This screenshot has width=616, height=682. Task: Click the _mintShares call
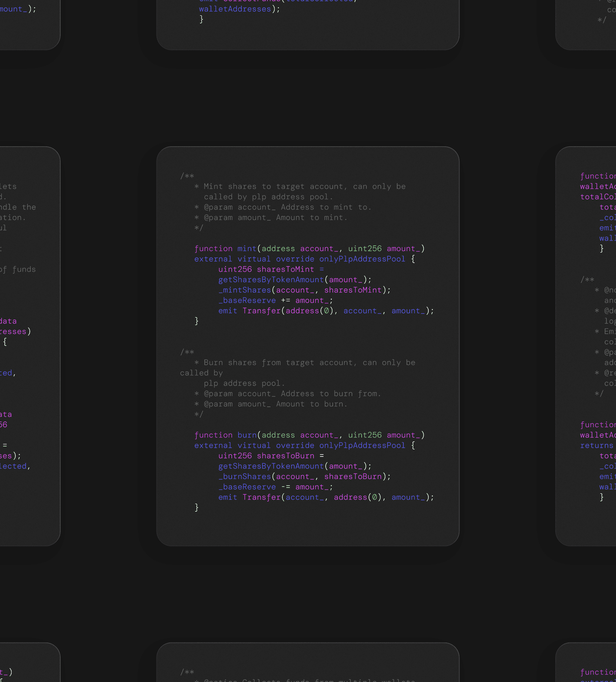[x=244, y=290]
